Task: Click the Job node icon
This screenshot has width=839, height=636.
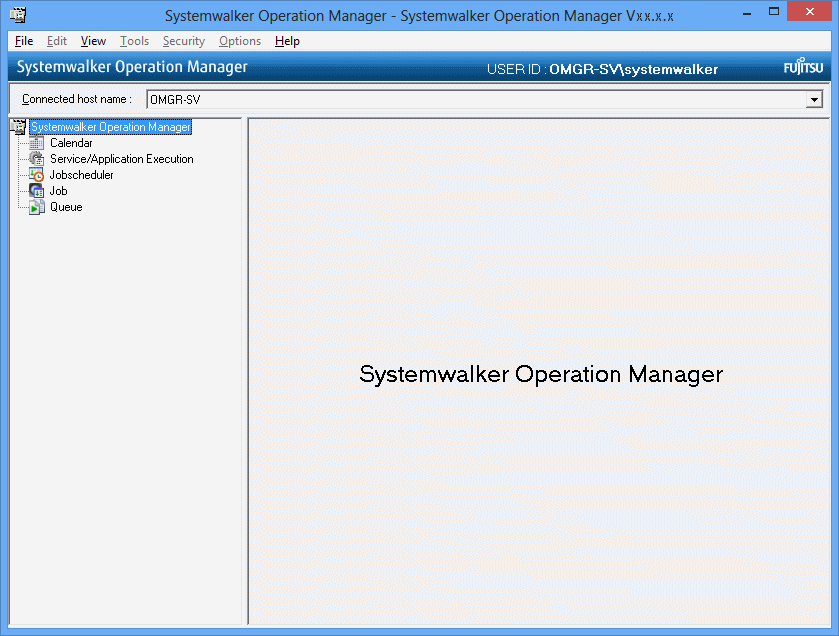Action: click(x=37, y=191)
